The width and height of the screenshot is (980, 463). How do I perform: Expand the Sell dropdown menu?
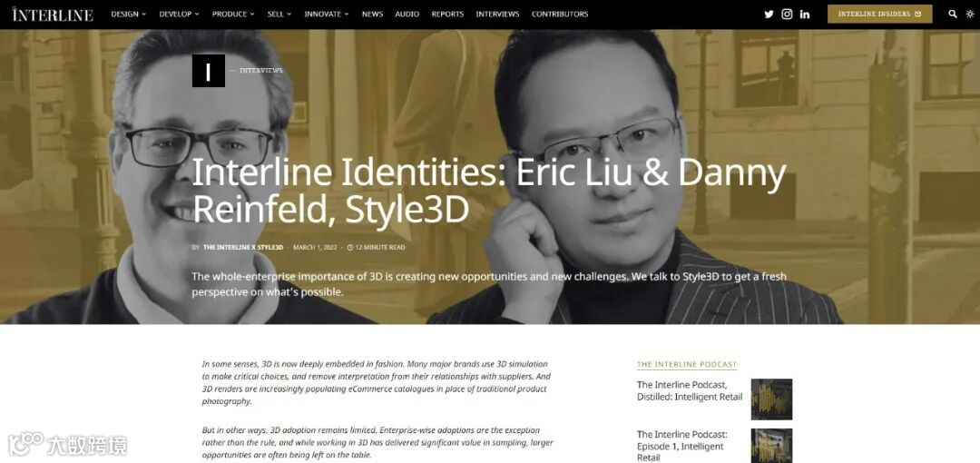pyautogui.click(x=279, y=14)
